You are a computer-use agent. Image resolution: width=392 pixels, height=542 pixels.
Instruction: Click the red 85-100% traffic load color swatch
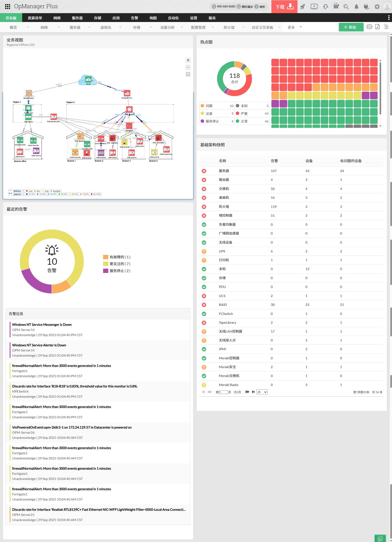click(x=92, y=194)
